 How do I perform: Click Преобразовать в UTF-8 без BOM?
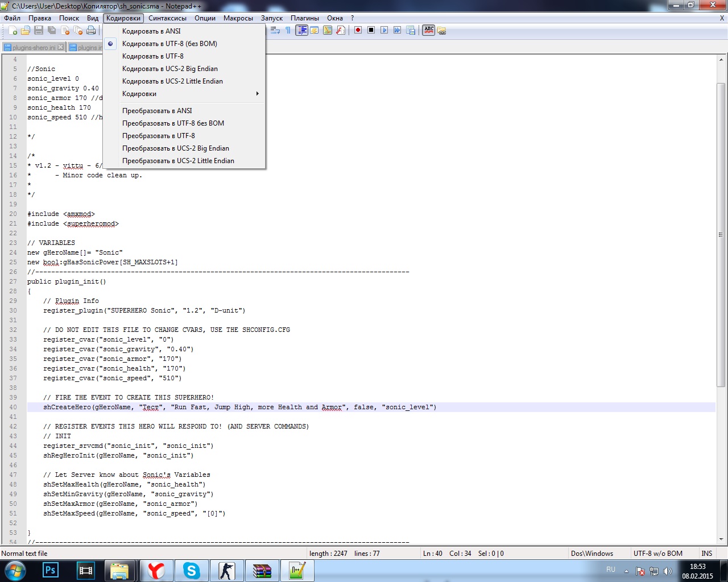184,123
